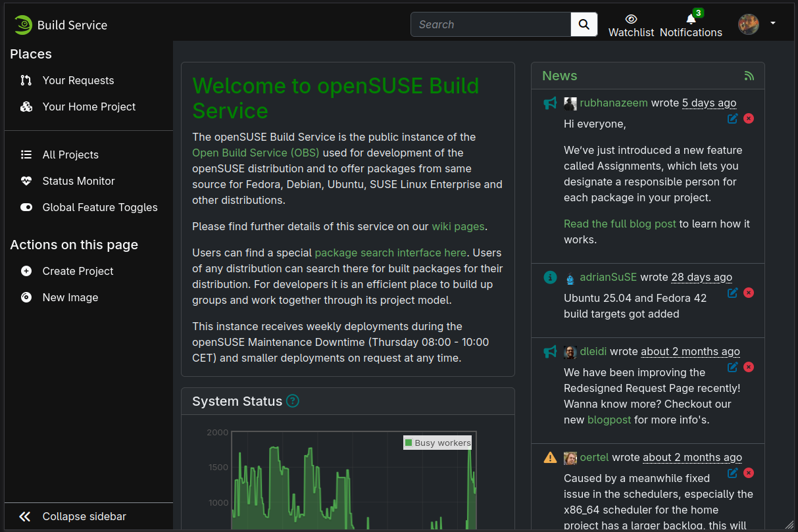Image resolution: width=798 pixels, height=532 pixels.
Task: Open user profile dropdown arrow
Action: pyautogui.click(x=773, y=23)
